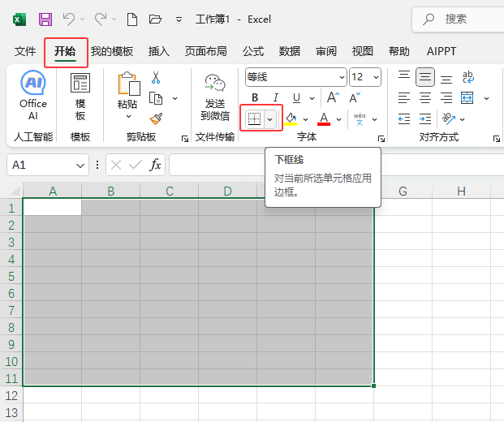This screenshot has width=504, height=422.
Task: Click 发送到微信 send to WeChat
Action: click(215, 97)
